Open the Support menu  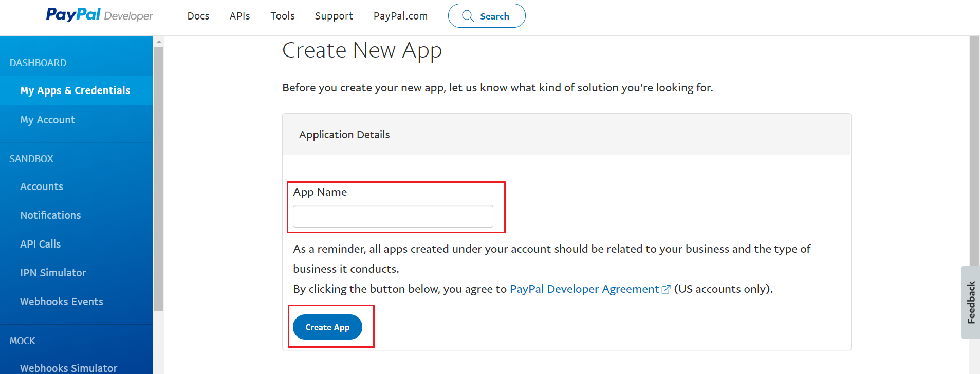coord(334,16)
